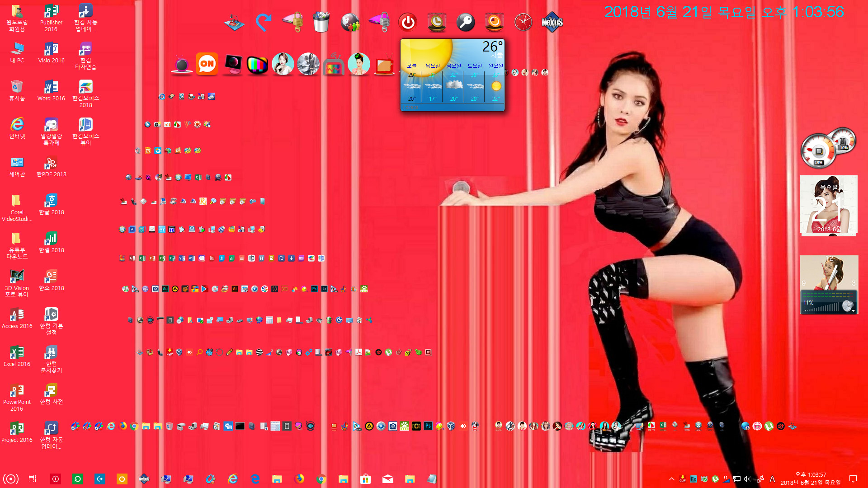This screenshot has height=488, width=868.
Task: Open the 윈도우포폼 menu item
Action: click(x=16, y=16)
